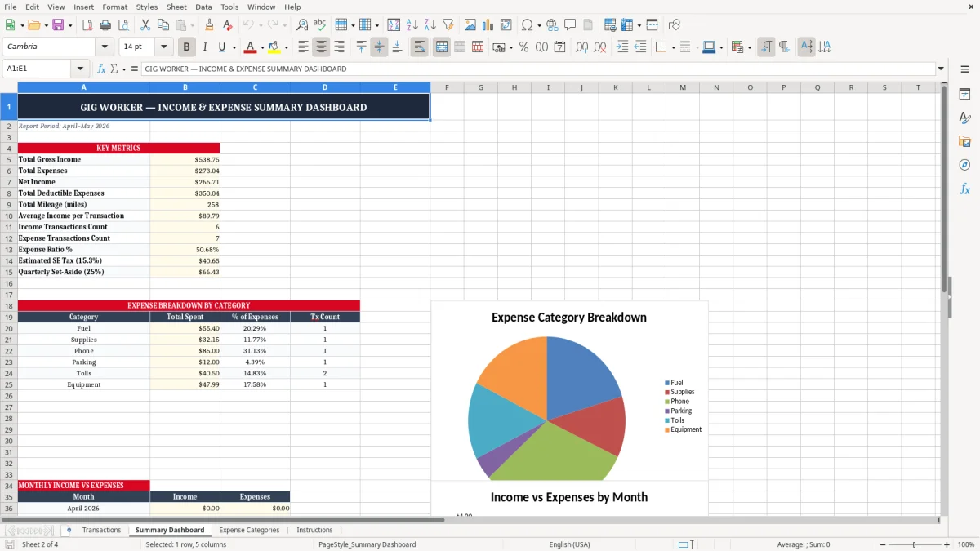Toggle the AutoFilter funnel icon
Screen dimensions: 980x551
(448, 25)
